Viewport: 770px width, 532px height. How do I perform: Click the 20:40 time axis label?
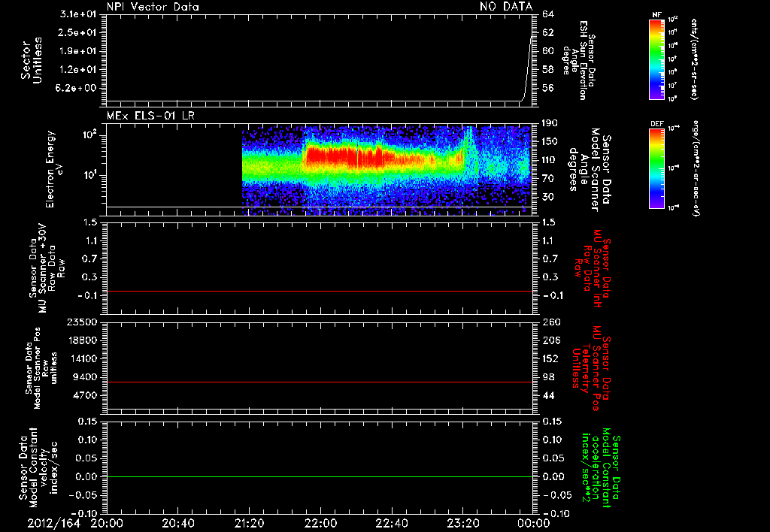pos(178,523)
